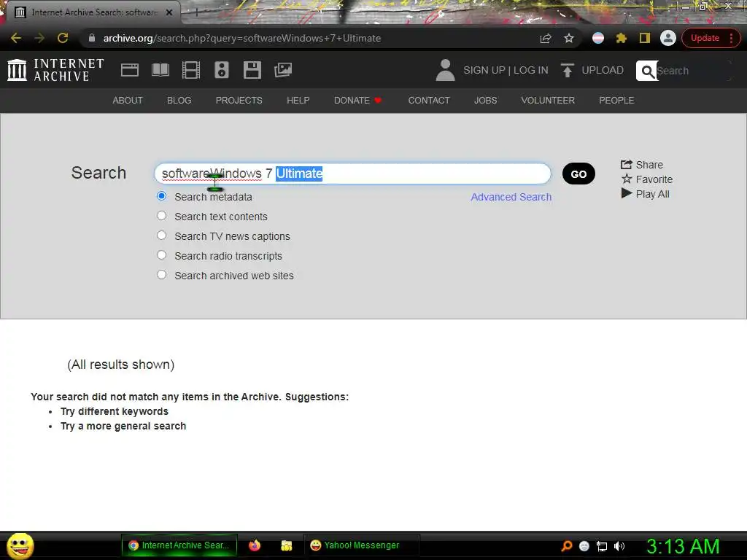This screenshot has height=560, width=747.
Task: Click the magnifier icon in top search
Action: pyautogui.click(x=647, y=71)
